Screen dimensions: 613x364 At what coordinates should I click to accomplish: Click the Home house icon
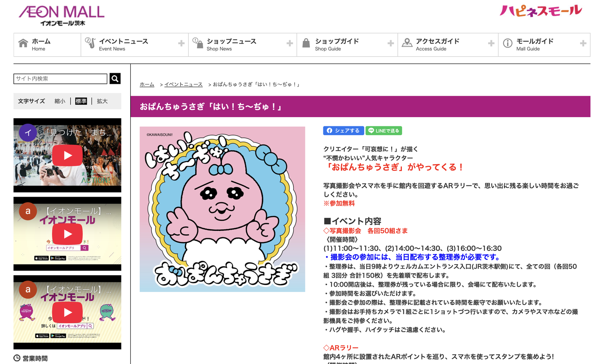[x=23, y=43]
